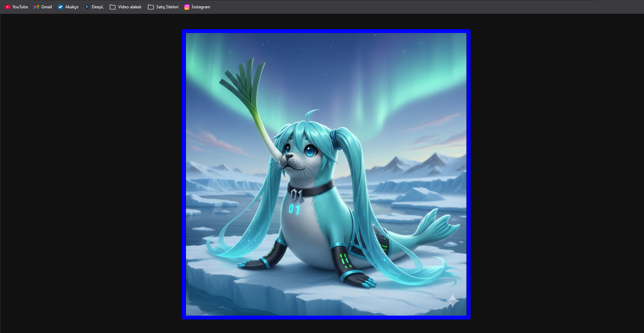Expand the Video alakalı bookmark folder

pyautogui.click(x=125, y=7)
